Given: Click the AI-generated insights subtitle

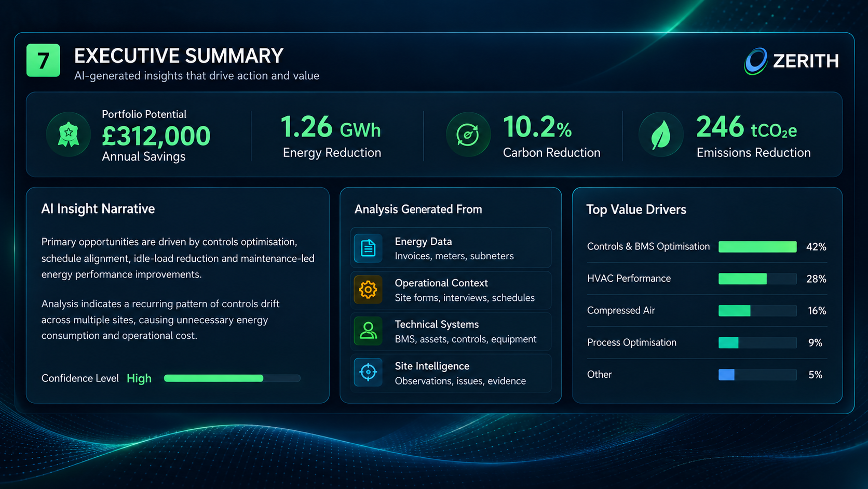Looking at the screenshot, I should click(197, 76).
